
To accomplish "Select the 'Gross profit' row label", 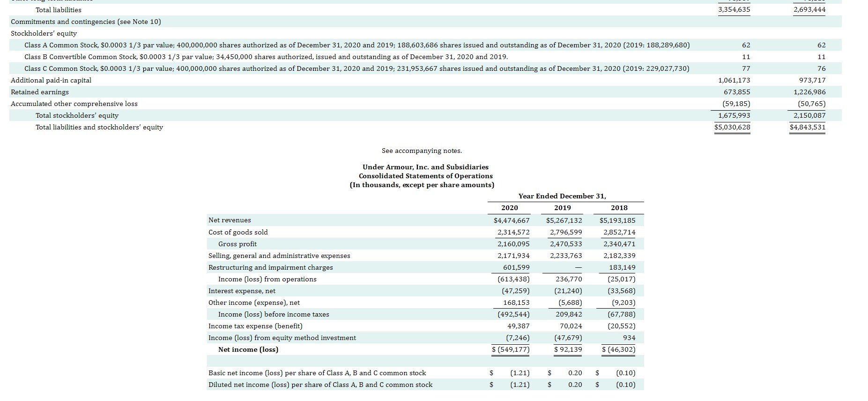I will (237, 244).
